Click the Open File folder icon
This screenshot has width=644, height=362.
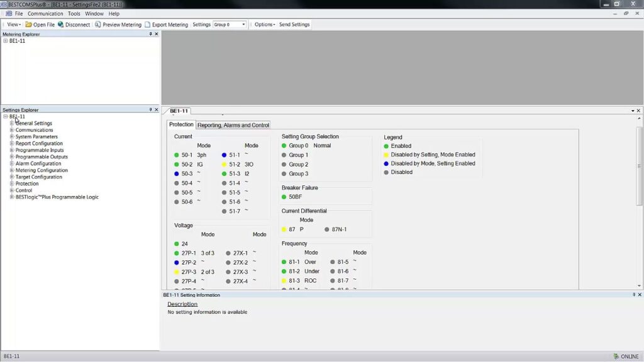[28, 25]
